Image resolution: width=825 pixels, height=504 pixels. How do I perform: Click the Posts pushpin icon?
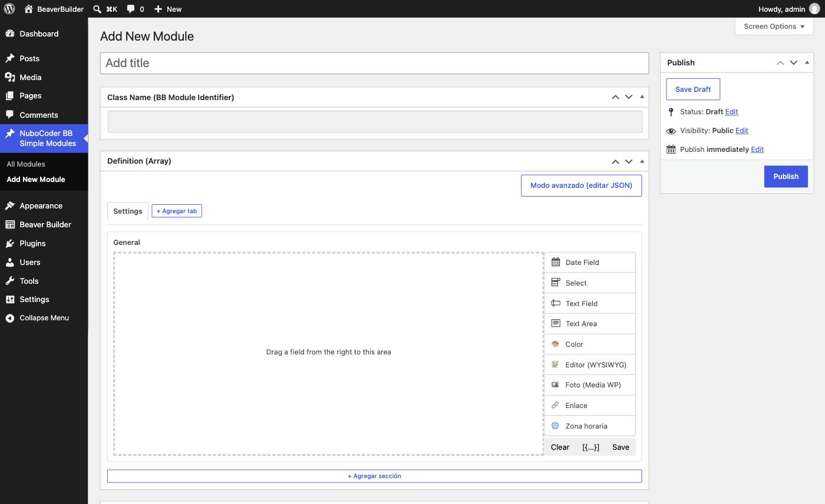(x=10, y=58)
